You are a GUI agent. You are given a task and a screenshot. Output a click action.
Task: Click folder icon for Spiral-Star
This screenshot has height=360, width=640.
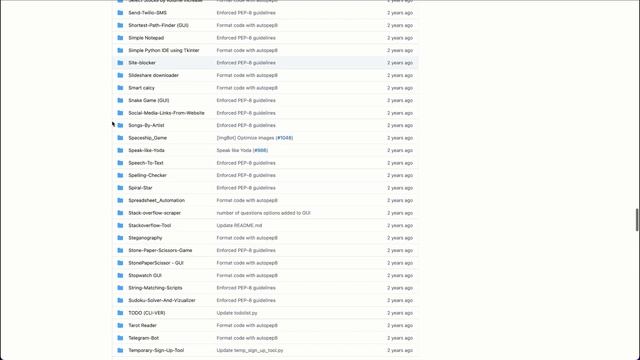pos(120,188)
